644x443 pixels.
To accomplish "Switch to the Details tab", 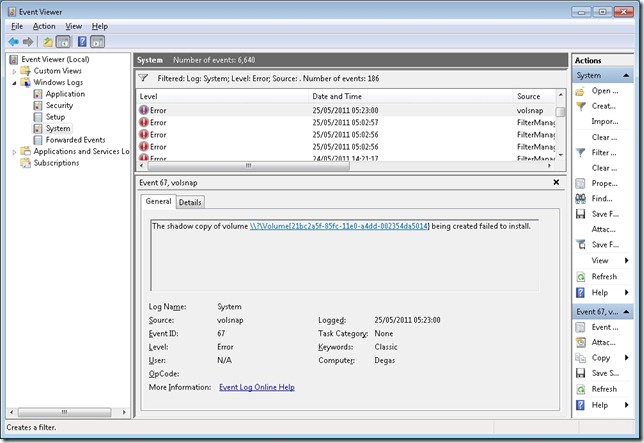I will point(190,202).
